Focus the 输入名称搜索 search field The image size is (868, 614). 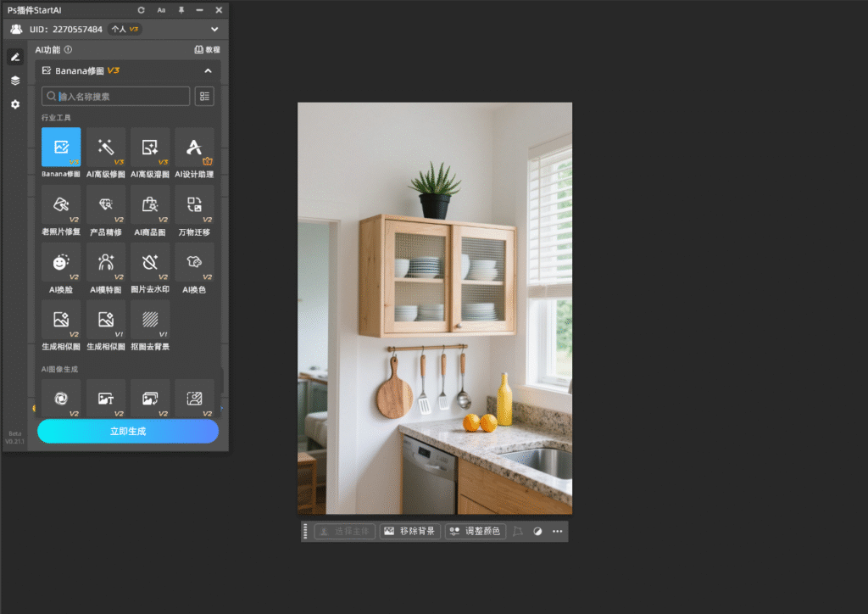pyautogui.click(x=119, y=96)
